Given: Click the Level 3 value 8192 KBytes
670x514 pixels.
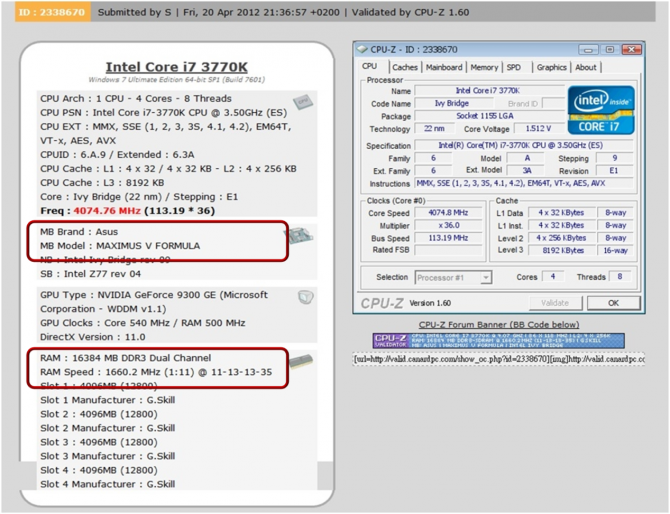Looking at the screenshot, I should pos(561,250).
